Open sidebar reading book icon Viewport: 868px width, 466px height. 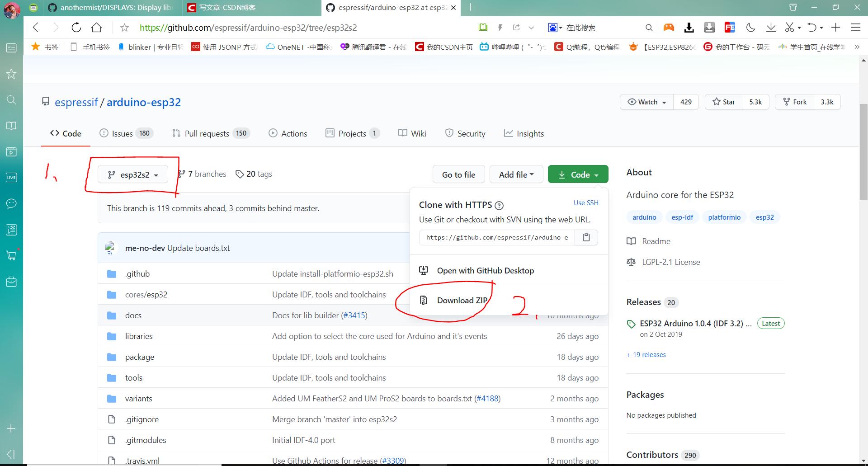[x=11, y=126]
